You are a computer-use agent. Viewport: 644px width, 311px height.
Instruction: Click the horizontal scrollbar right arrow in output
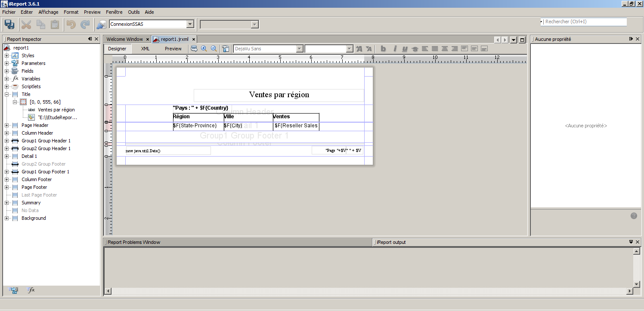coord(629,291)
